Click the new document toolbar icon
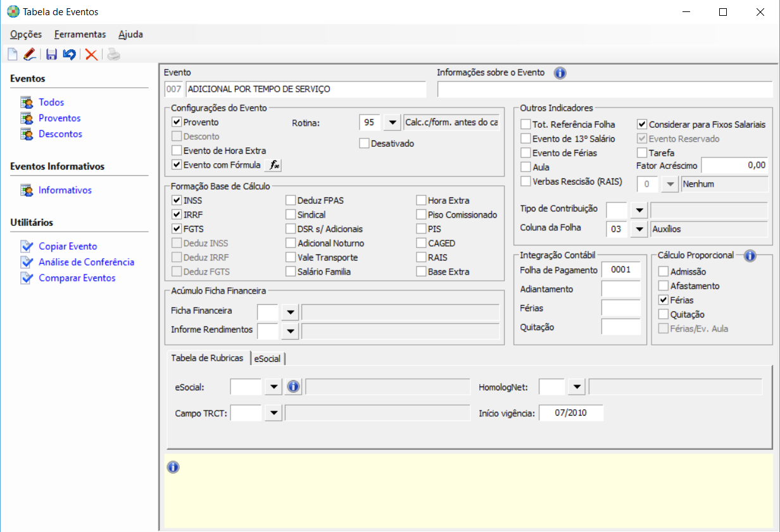Screen dimensions: 780x532 pyautogui.click(x=12, y=55)
